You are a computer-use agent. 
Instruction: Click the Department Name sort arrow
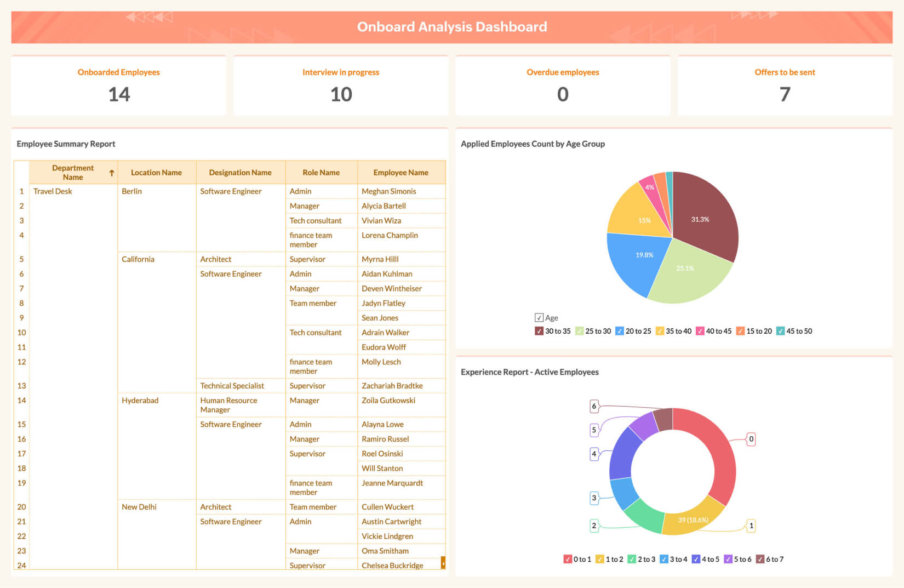(112, 173)
